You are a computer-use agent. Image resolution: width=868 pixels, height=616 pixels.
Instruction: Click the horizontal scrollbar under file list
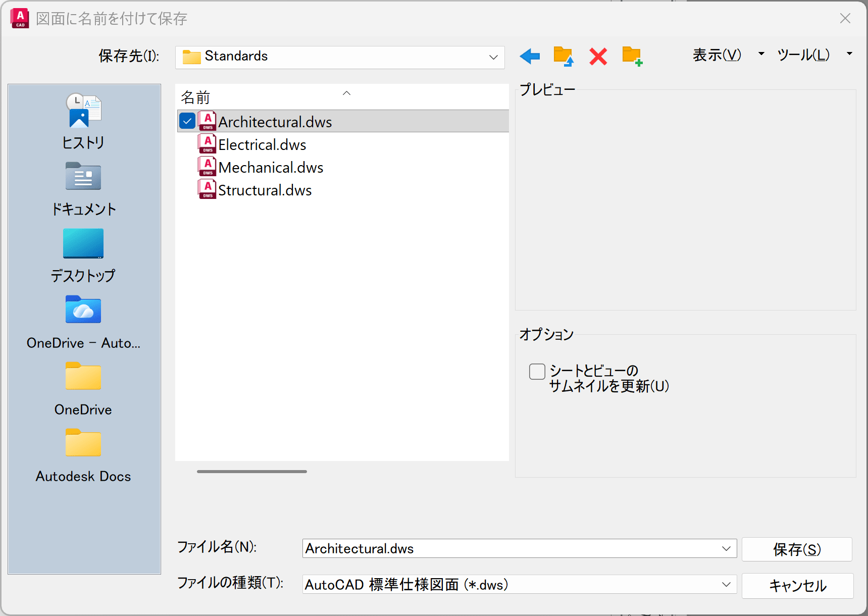(x=252, y=472)
